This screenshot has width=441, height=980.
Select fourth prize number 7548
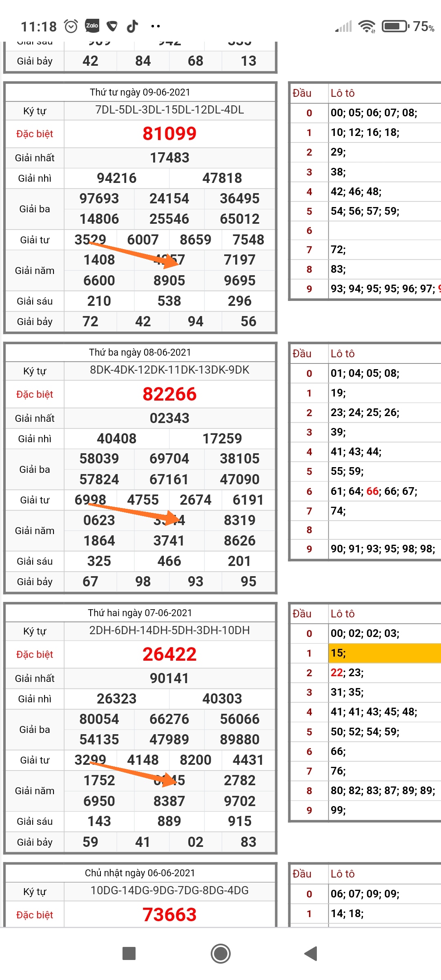pyautogui.click(x=248, y=240)
